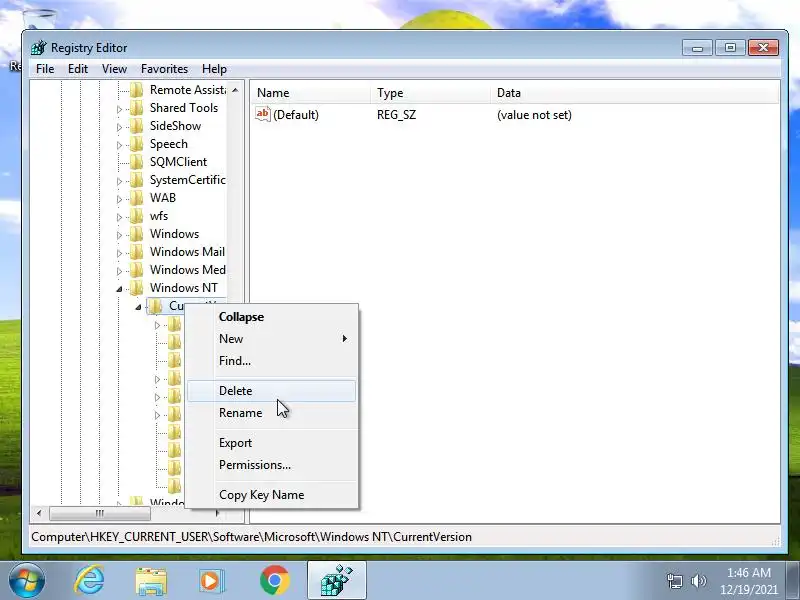Click the network tray icon
This screenshot has width=800, height=600.
click(x=675, y=581)
